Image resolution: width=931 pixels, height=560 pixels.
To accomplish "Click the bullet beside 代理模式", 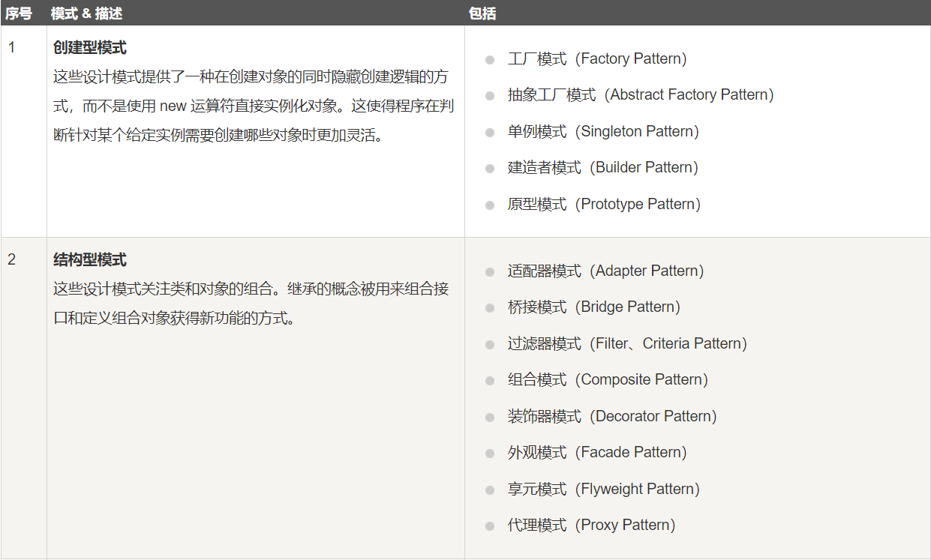I will pos(490,526).
